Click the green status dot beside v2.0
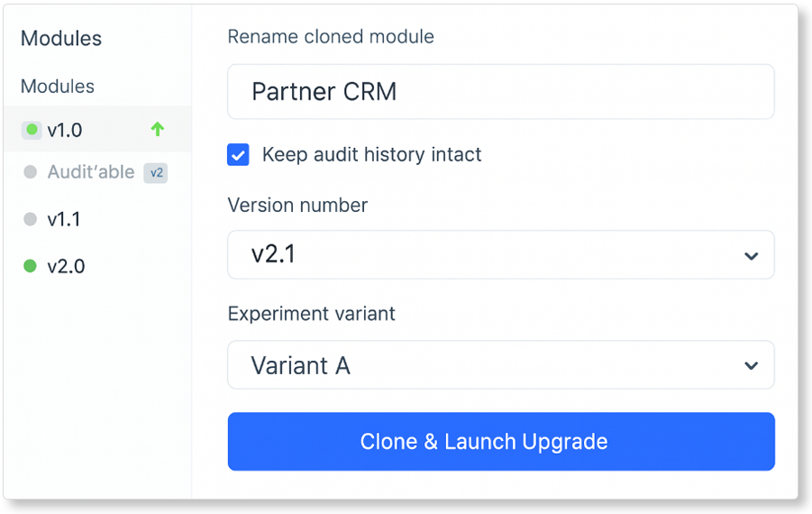Viewport: 812px width, 514px height. pyautogui.click(x=30, y=266)
